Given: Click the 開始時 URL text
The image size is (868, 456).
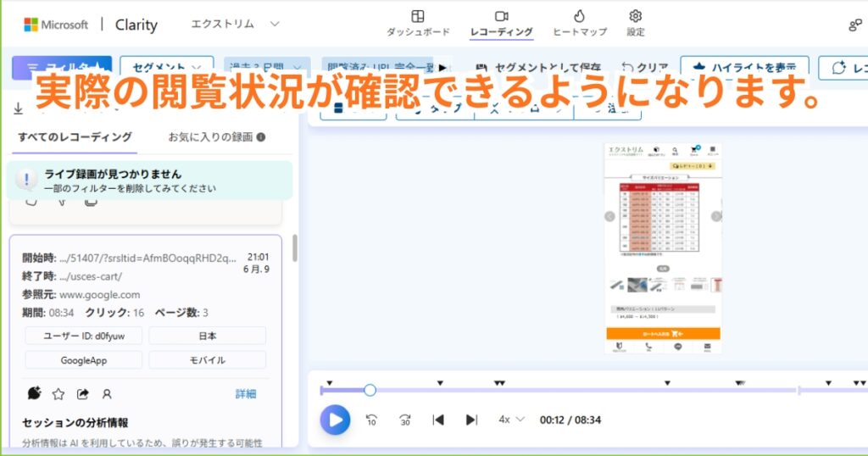Looking at the screenshot, I should click(x=147, y=258).
